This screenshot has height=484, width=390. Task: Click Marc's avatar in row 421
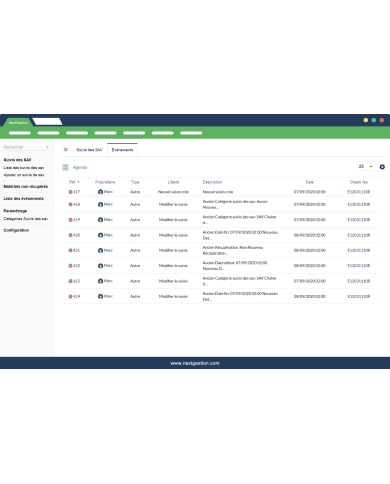coord(100,250)
